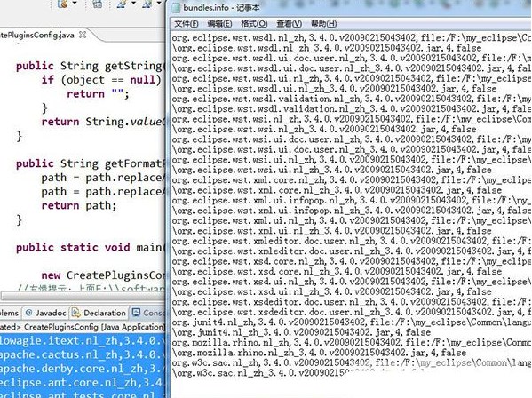Click the 'org.eclipse.wst.xsdeditor.doc.user.nl_zh,' line in Notepad
This screenshot has width=532, height=398.
[351, 302]
